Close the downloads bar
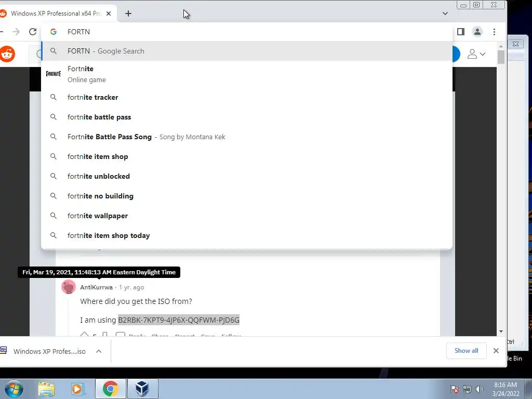 [496, 351]
